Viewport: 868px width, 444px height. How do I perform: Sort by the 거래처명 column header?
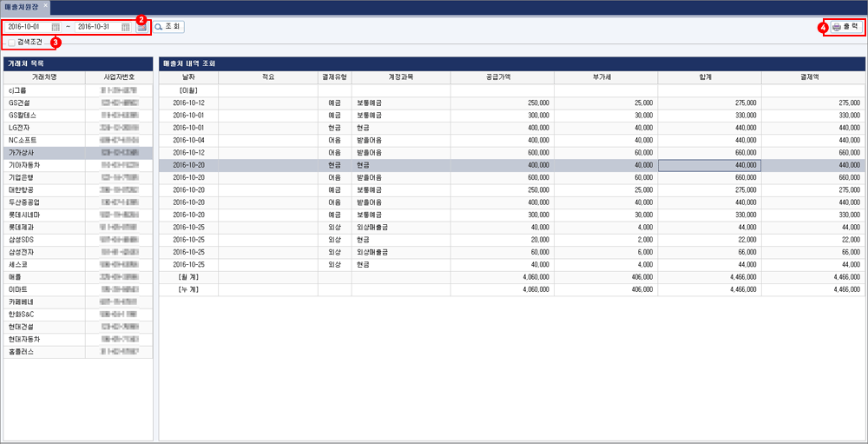(44, 76)
